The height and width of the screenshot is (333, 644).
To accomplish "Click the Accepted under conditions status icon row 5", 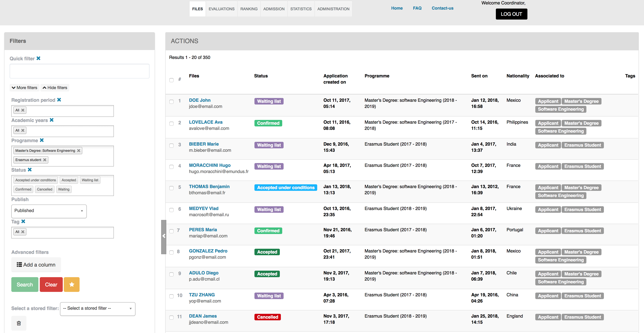I will (x=285, y=187).
